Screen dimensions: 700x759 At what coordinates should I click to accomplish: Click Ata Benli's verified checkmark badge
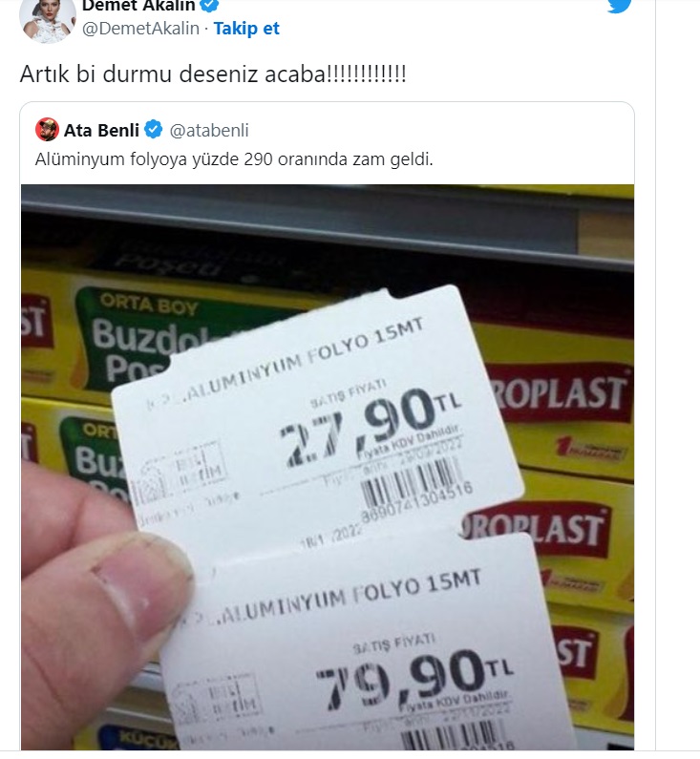point(154,130)
